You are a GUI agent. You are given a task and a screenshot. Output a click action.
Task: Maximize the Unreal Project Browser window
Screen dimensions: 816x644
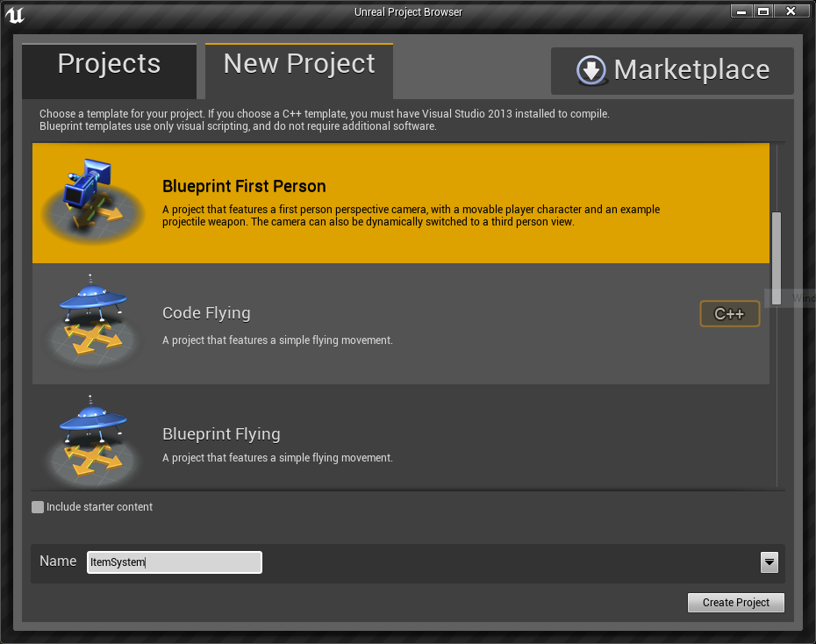point(763,11)
